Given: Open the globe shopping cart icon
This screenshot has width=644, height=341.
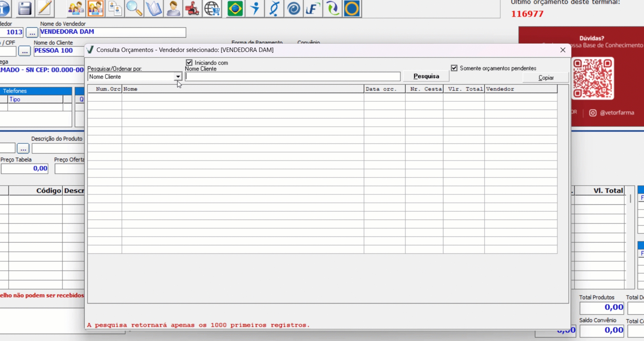Looking at the screenshot, I should [212, 8].
